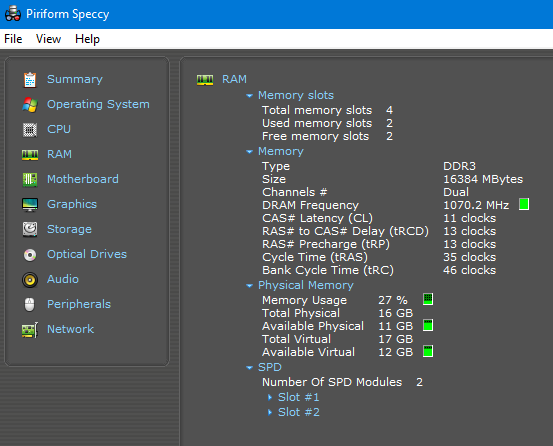Toggle the DRAM Frequency green tray indicator
Image resolution: width=553 pixels, height=446 pixels.
coord(524,204)
